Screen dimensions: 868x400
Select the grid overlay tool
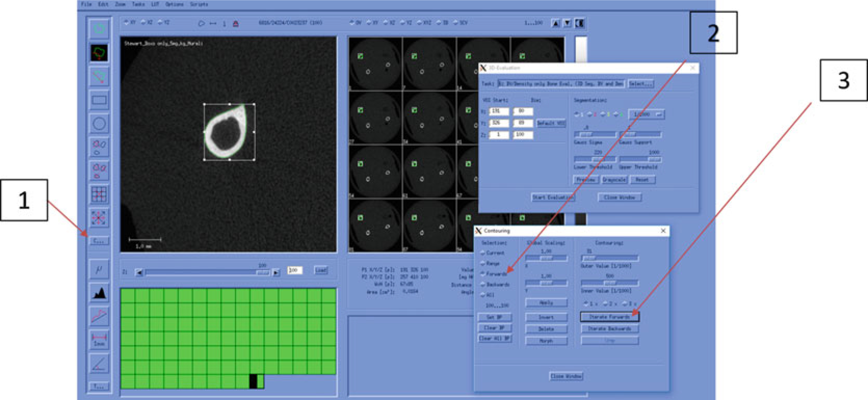pos(99,194)
